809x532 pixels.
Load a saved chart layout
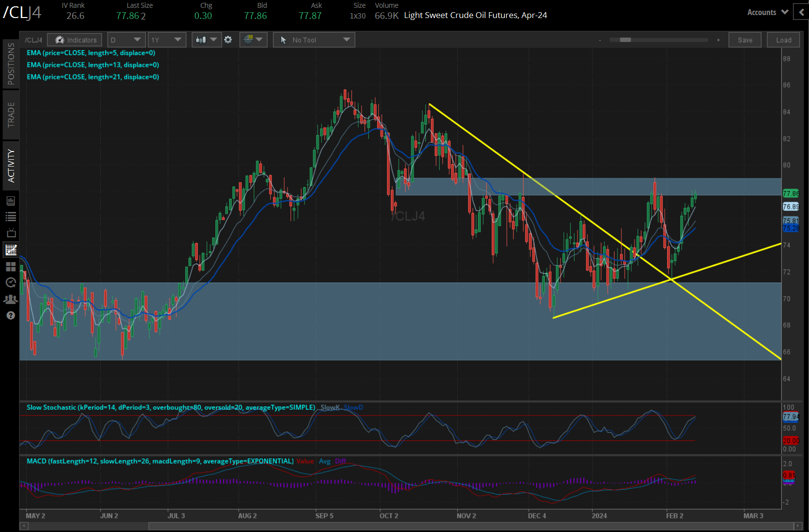click(x=784, y=40)
